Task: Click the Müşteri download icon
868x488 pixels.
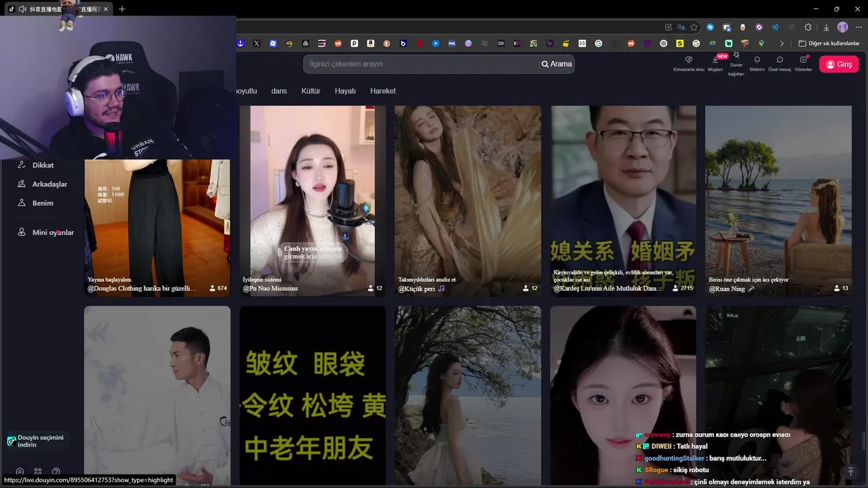Action: click(715, 60)
